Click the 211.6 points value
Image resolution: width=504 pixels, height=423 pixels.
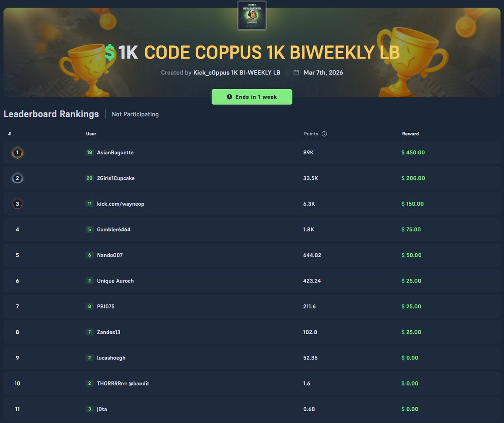pyautogui.click(x=310, y=307)
